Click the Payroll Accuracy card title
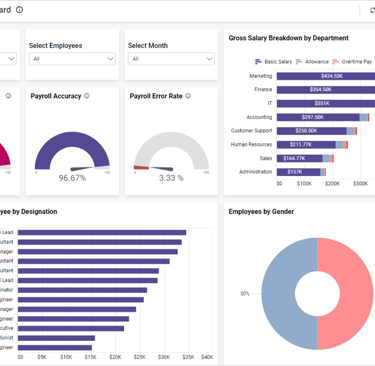The height and width of the screenshot is (366, 375). pos(56,96)
